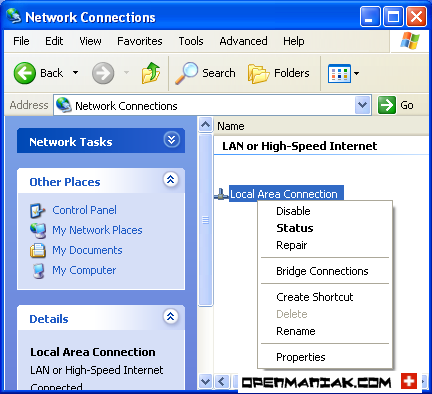Click the sidebar scroll down arrow
Image resolution: width=432 pixels, height=394 pixels.
(206, 381)
